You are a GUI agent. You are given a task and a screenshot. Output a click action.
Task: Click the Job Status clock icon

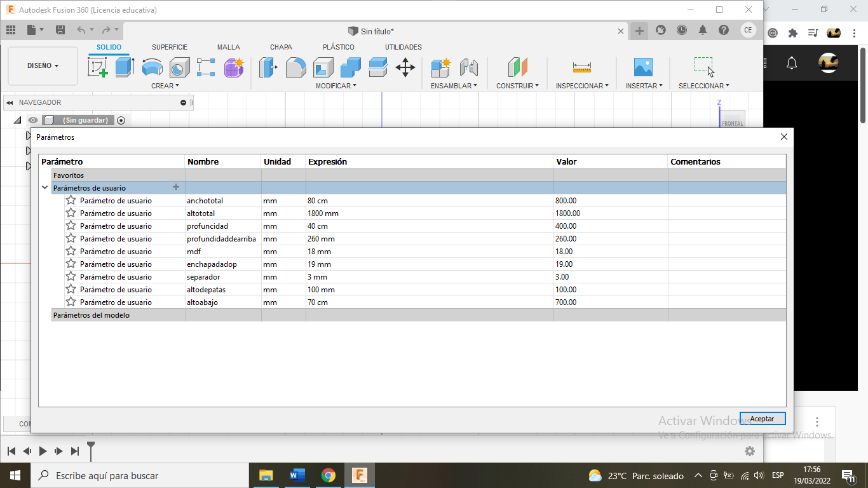pyautogui.click(x=681, y=30)
